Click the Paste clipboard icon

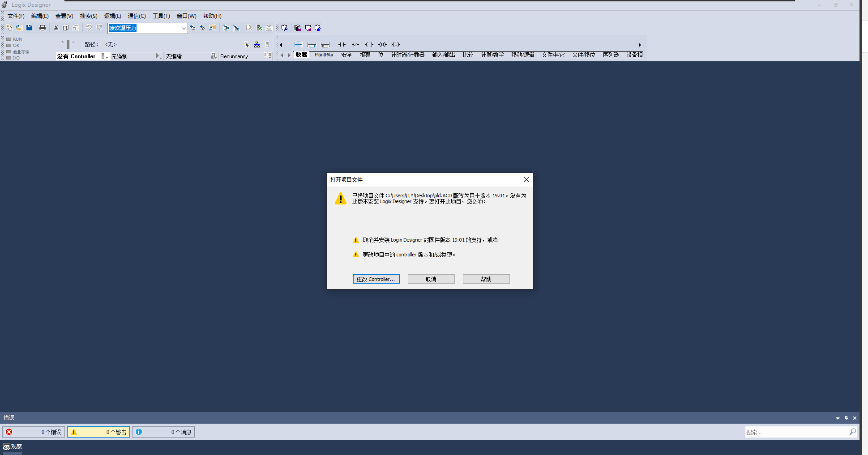76,28
